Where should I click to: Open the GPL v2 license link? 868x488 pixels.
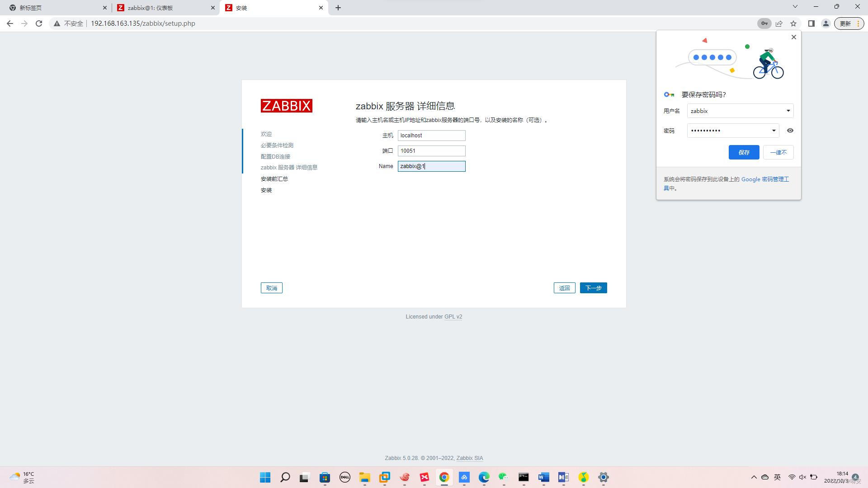(453, 317)
